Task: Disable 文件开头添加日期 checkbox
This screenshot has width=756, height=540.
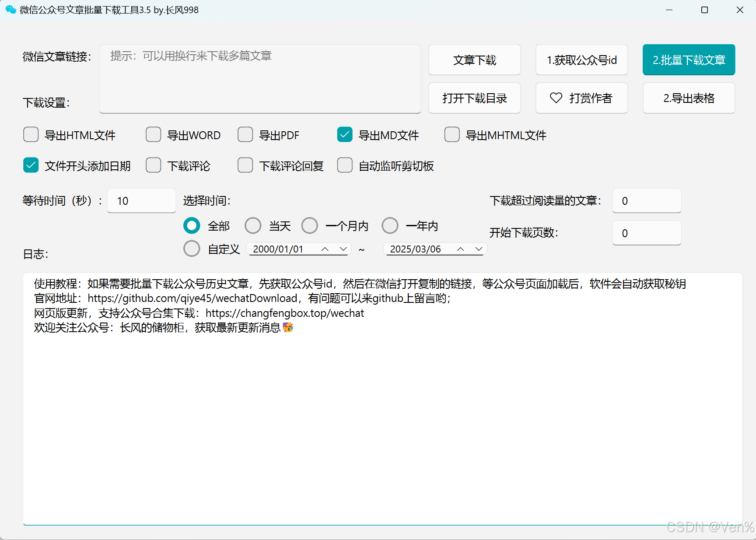Action: coord(31,165)
